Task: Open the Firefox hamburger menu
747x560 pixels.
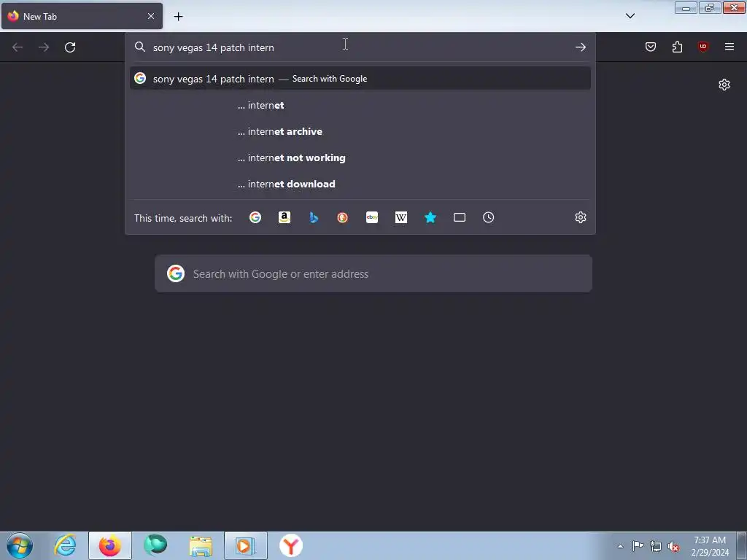Action: coord(729,47)
